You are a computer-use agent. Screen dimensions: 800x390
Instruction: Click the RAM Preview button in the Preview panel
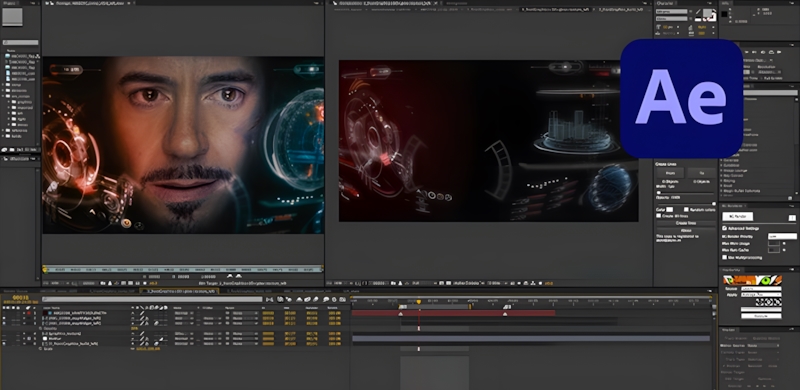click(x=779, y=52)
